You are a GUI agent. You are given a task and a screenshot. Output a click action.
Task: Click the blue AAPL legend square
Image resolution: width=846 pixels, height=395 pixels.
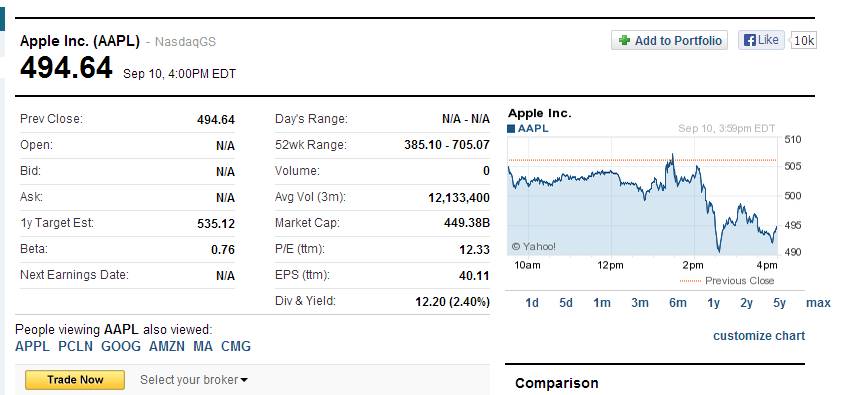pos(511,128)
